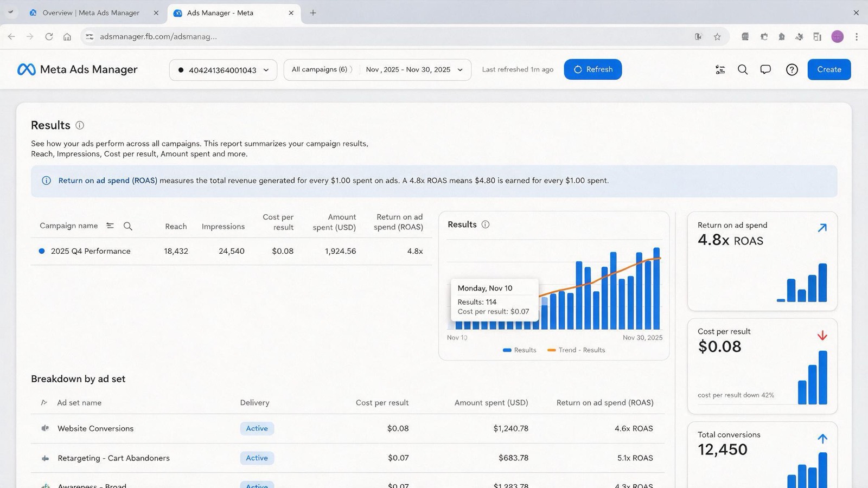
Task: Close the Ads Manager - Meta tab
Action: [x=291, y=13]
